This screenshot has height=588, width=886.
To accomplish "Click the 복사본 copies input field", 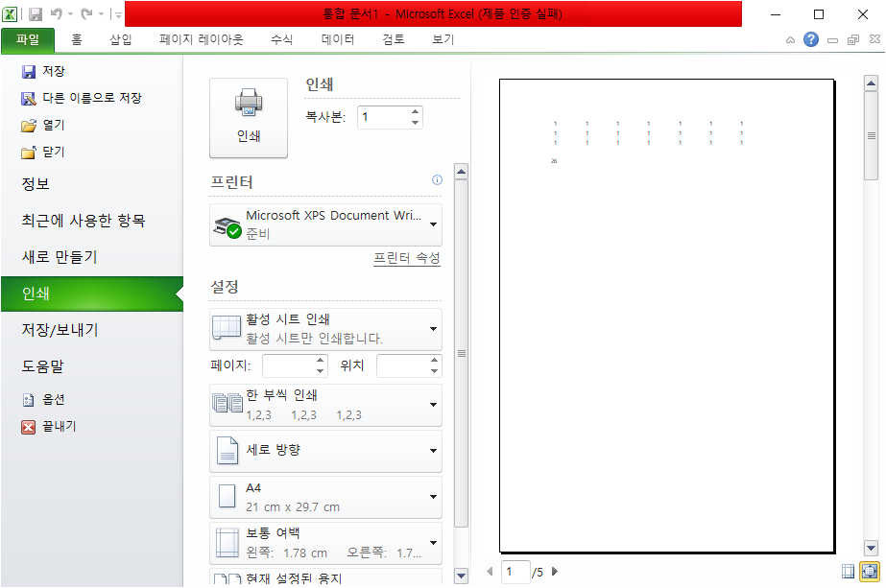I will [384, 117].
